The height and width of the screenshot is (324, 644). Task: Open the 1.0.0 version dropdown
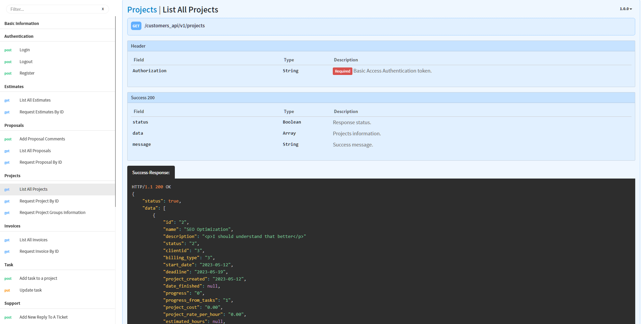click(625, 9)
